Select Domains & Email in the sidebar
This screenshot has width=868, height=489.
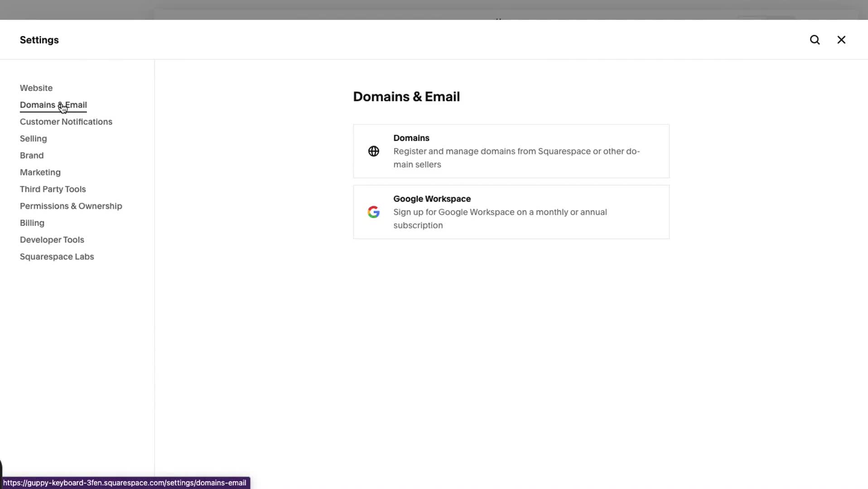[53, 105]
